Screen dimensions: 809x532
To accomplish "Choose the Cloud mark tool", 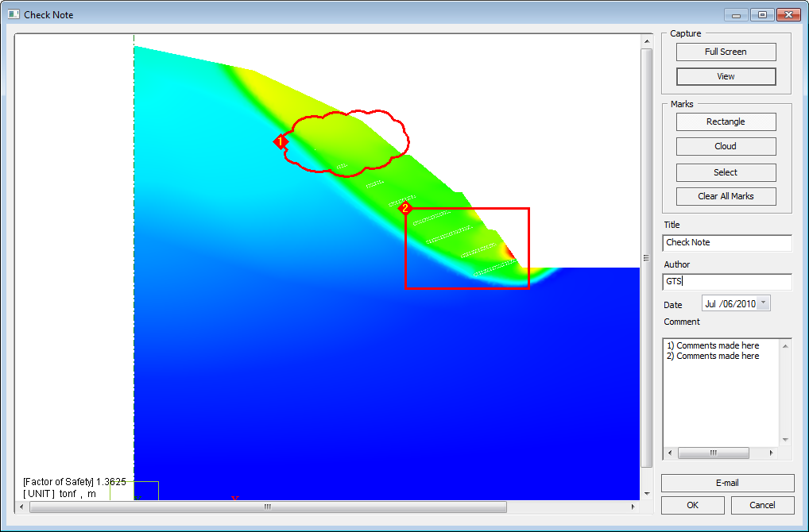I will [726, 146].
